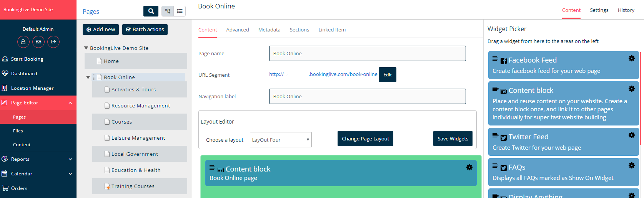This screenshot has width=644, height=198.
Task: Click the Orders cart icon
Action: tap(5, 188)
